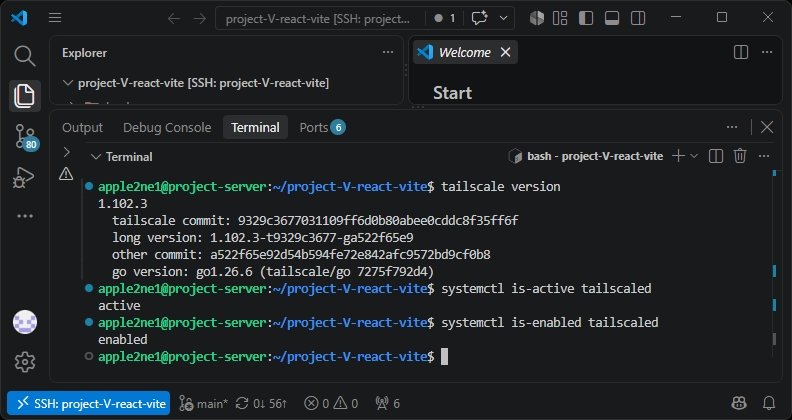Open the SSH remote indicator
The image size is (792, 420).
(88, 403)
